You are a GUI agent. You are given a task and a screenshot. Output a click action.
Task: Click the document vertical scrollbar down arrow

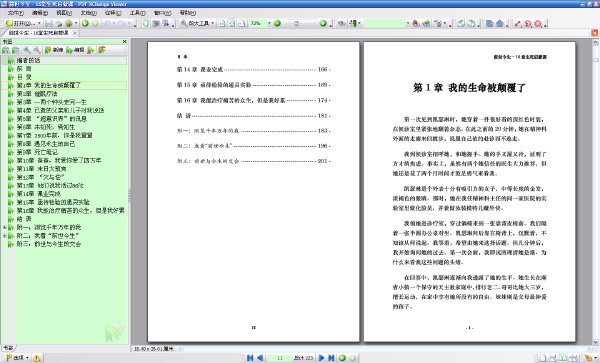click(x=595, y=342)
